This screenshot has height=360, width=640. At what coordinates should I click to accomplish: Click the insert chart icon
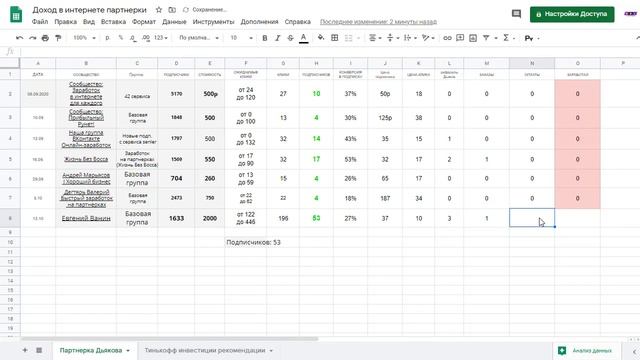(x=473, y=38)
